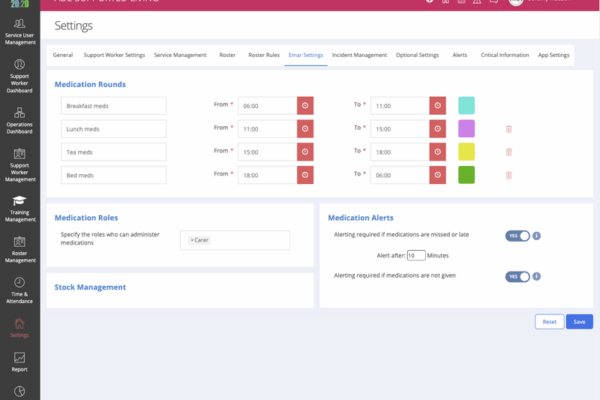Viewport: 600px width, 400px height.
Task: Click info icon beside missed or late alert
Action: 537,236
